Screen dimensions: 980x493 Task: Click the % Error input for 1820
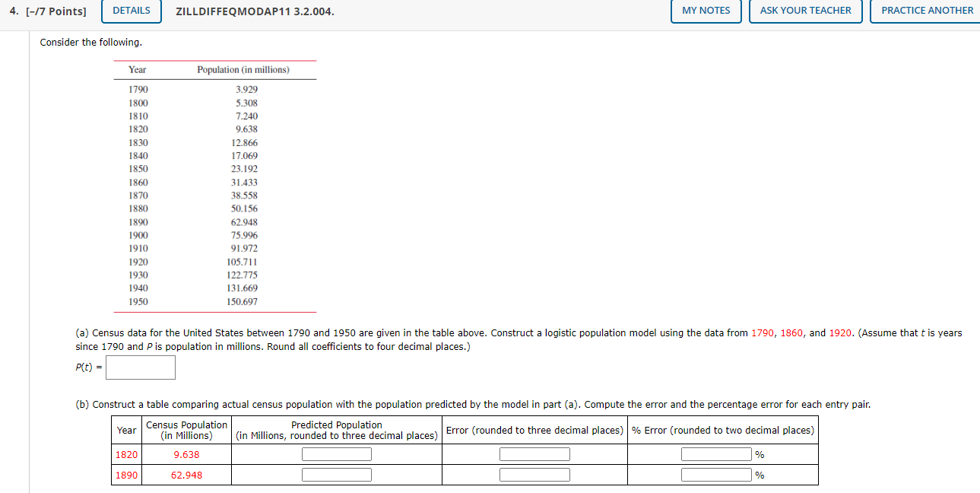tap(715, 453)
